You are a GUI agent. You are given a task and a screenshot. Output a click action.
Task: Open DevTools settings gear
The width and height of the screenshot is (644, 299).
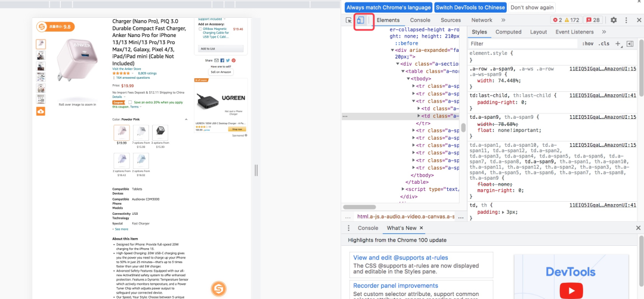pos(614,20)
